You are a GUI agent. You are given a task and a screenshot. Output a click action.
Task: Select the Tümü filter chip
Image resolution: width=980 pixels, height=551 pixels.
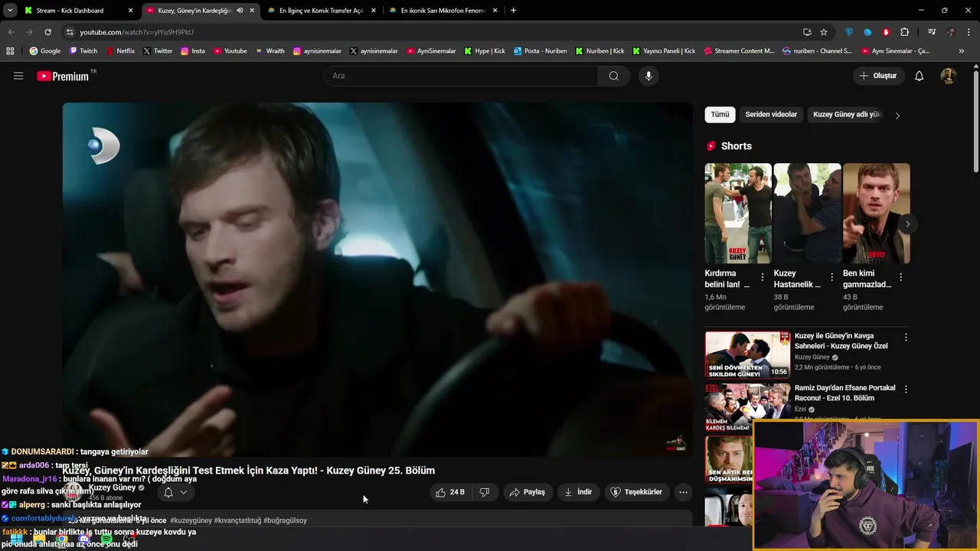click(720, 115)
